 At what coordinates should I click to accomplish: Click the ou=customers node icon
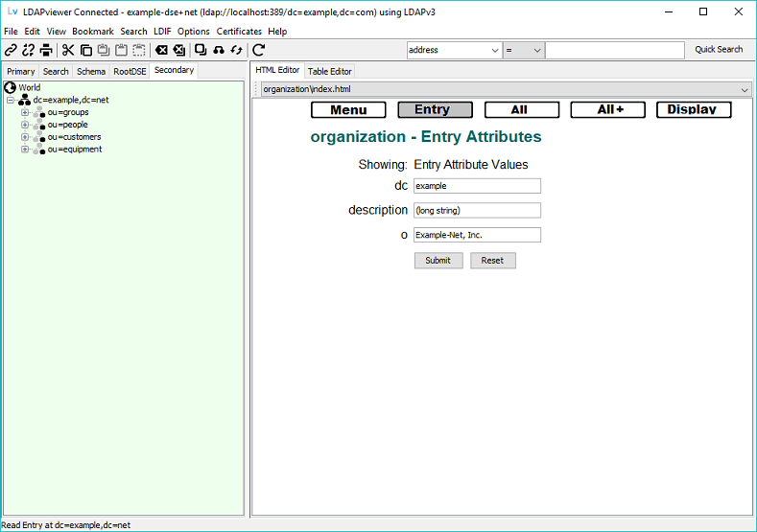pyautogui.click(x=39, y=137)
